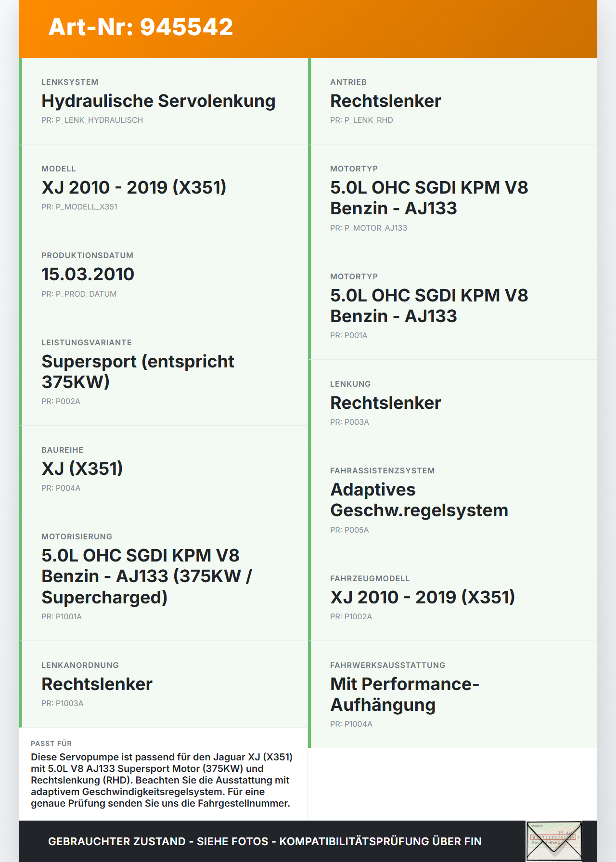The height and width of the screenshot is (862, 616).
Task: Select the Hydraulische Servolenkung card
Action: click(164, 101)
